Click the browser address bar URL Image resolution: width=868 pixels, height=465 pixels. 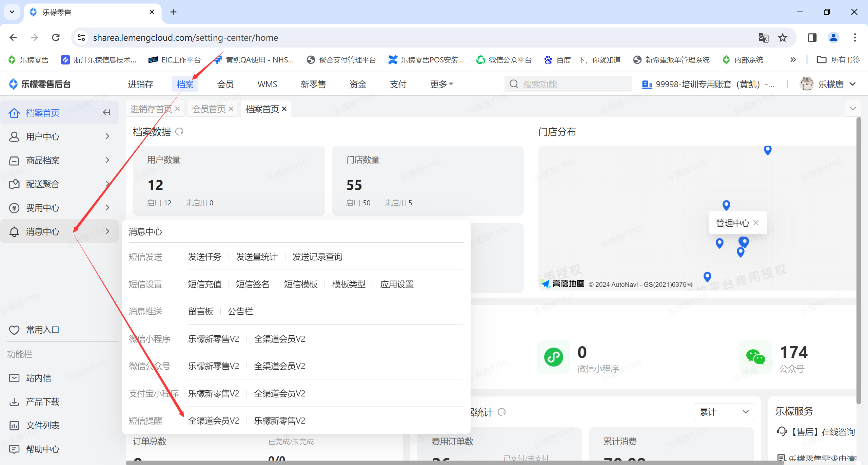pos(185,37)
